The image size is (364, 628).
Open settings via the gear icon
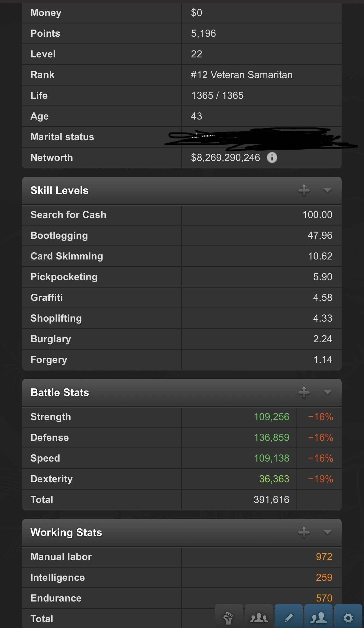(x=348, y=618)
